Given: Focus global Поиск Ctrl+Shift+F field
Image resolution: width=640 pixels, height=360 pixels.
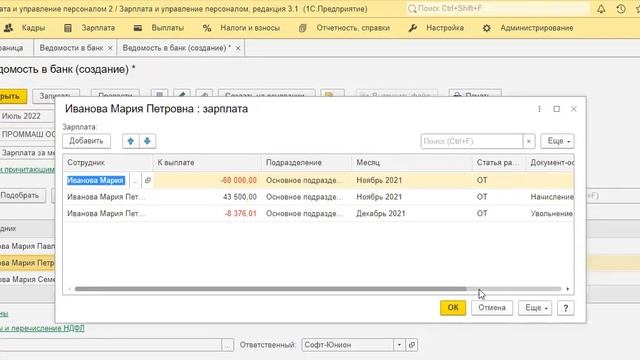Looking at the screenshot, I should (498, 9).
